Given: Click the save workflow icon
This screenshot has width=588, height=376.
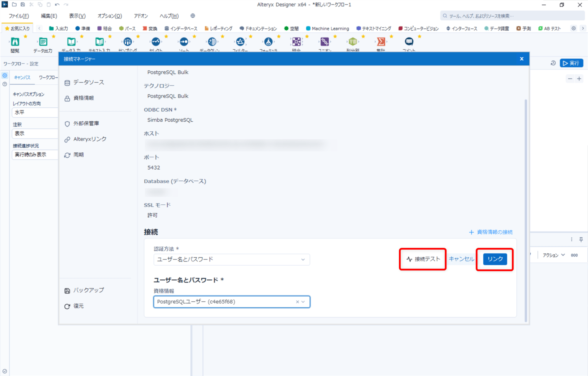Looking at the screenshot, I should [x=23, y=4].
